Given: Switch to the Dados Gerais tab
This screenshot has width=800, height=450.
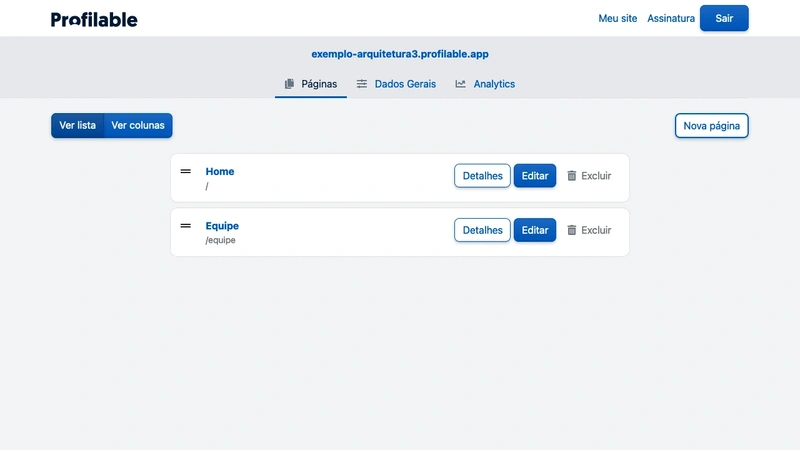Looking at the screenshot, I should click(x=405, y=84).
